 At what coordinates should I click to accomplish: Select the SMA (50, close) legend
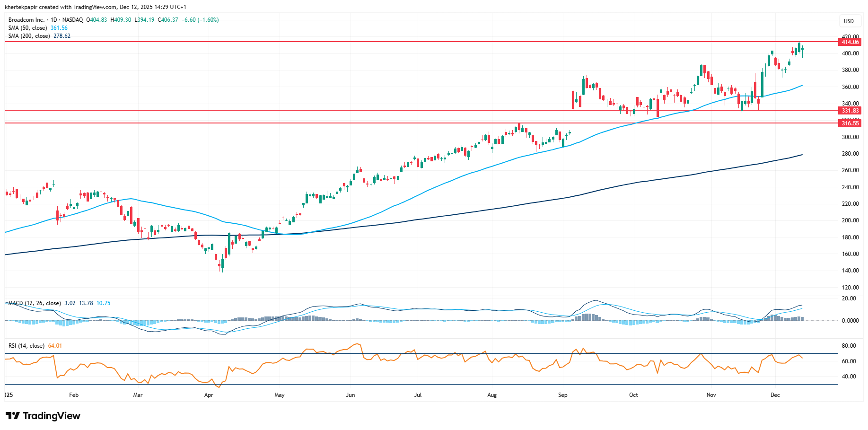pos(27,28)
